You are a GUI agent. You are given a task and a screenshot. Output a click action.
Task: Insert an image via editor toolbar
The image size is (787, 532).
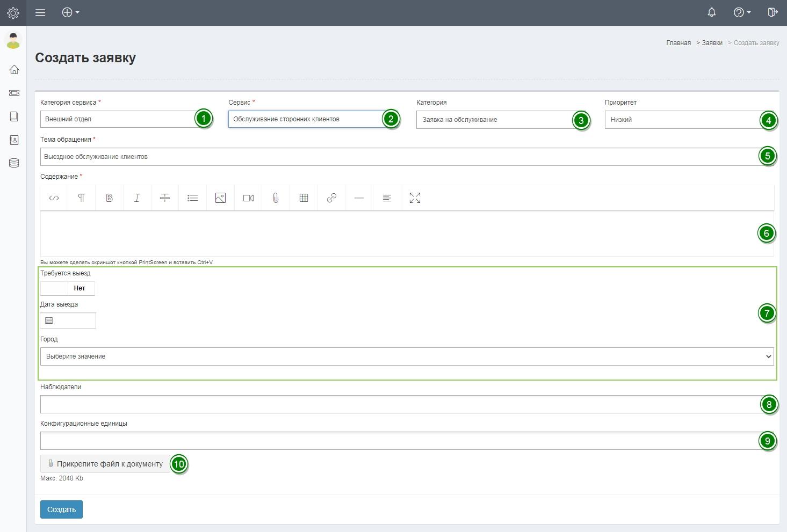220,198
